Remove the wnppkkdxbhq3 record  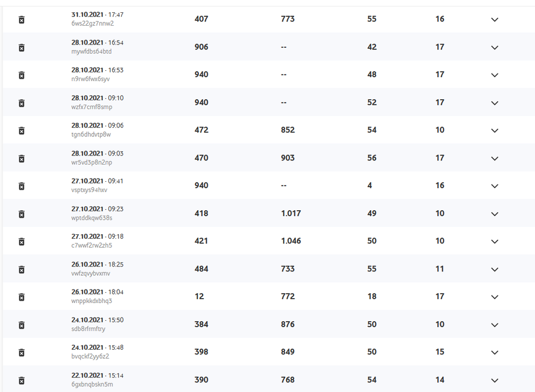[21, 297]
